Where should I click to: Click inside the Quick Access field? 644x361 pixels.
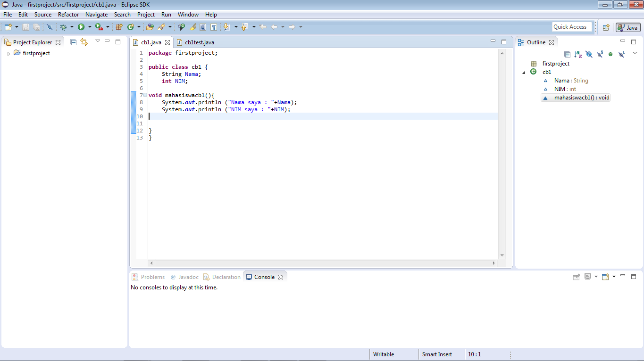[571, 26]
